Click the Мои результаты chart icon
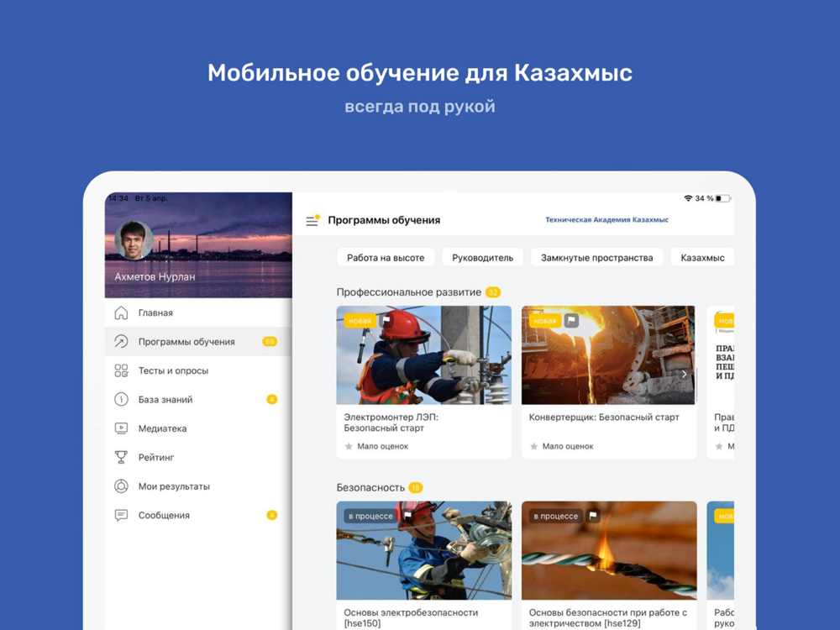This screenshot has width=840, height=630. click(x=122, y=486)
